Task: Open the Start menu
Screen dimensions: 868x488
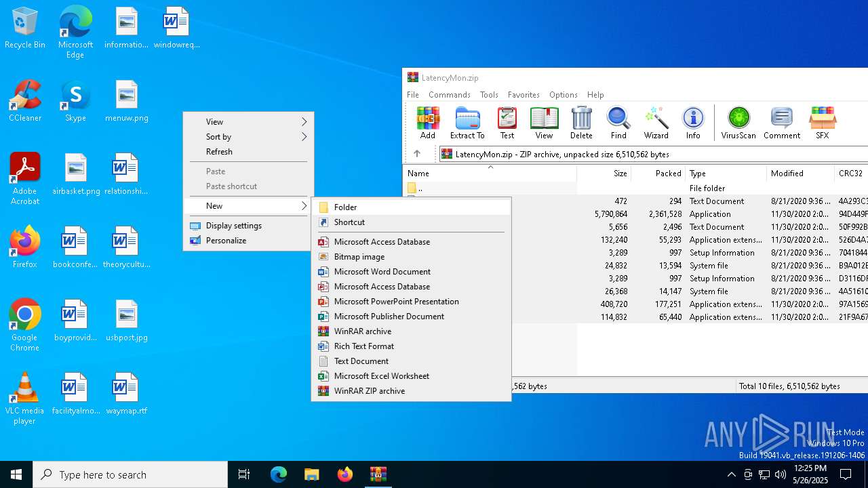Action: click(x=16, y=474)
